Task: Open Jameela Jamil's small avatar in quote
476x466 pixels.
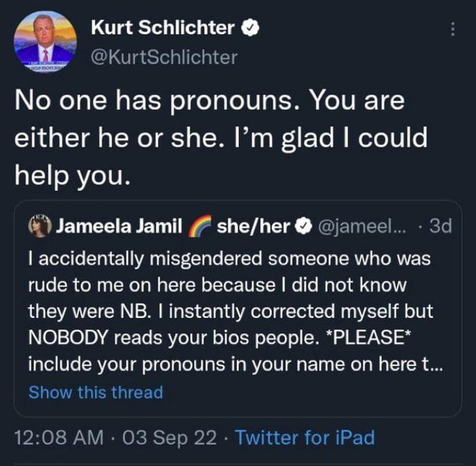Action: pos(39,227)
